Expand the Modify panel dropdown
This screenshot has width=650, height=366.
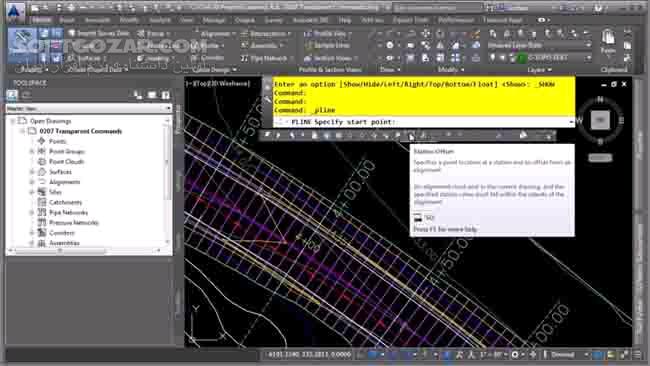(451, 70)
